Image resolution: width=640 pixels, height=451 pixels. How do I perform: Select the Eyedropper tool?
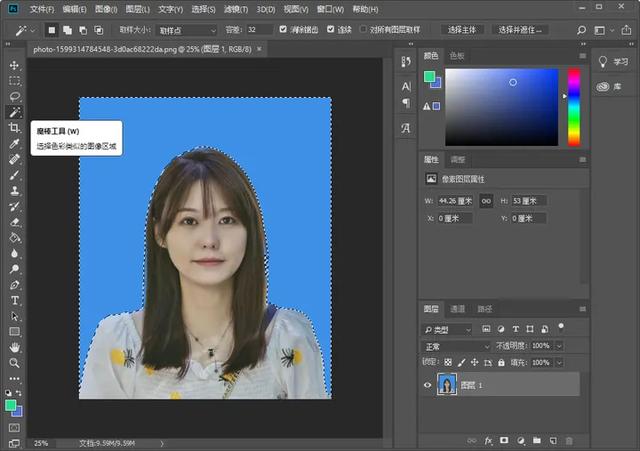14,143
